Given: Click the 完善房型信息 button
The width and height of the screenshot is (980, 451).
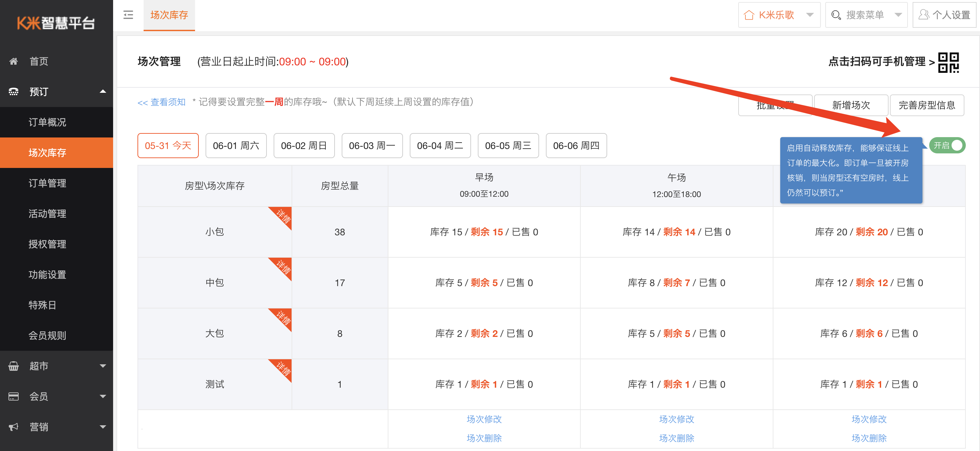Looking at the screenshot, I should pos(927,105).
